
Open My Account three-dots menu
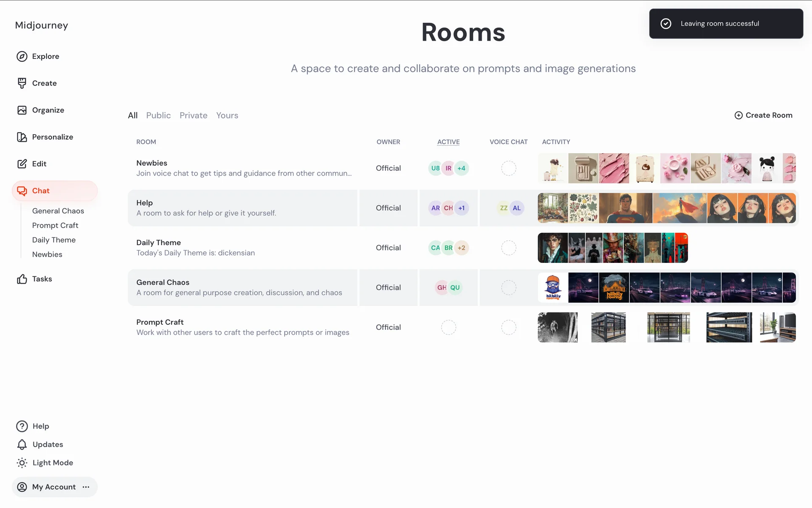(86, 487)
